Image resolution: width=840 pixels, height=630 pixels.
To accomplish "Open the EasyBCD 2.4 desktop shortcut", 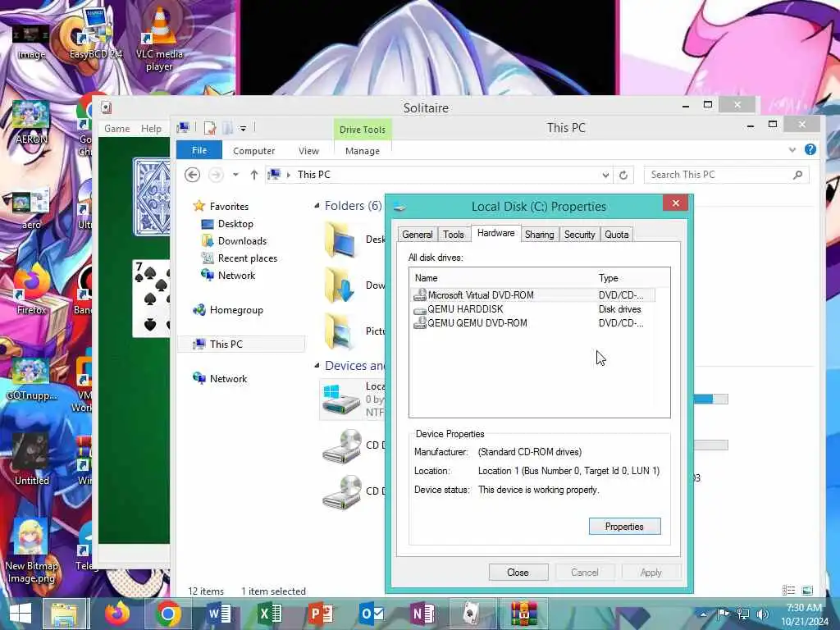I will click(95, 32).
